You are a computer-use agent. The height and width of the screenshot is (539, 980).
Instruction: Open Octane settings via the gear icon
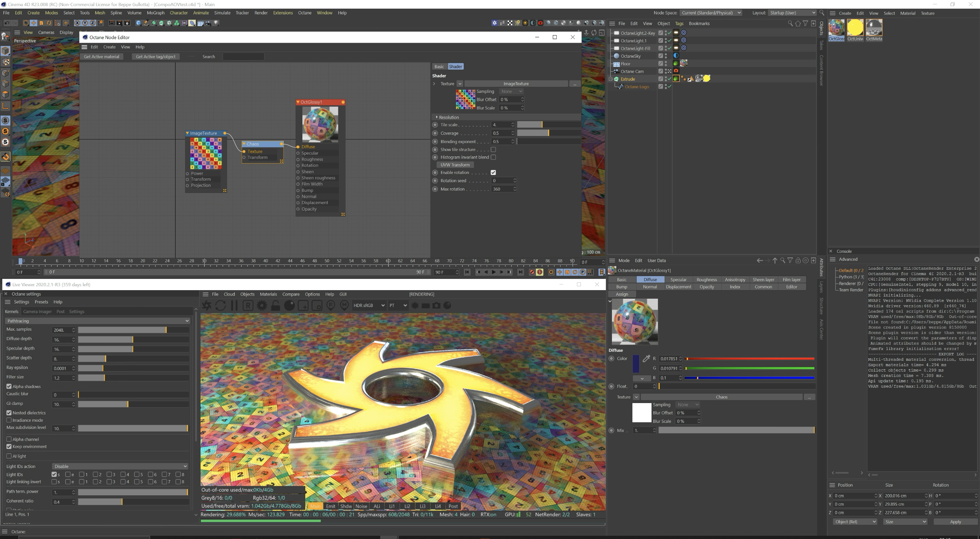[x=262, y=306]
